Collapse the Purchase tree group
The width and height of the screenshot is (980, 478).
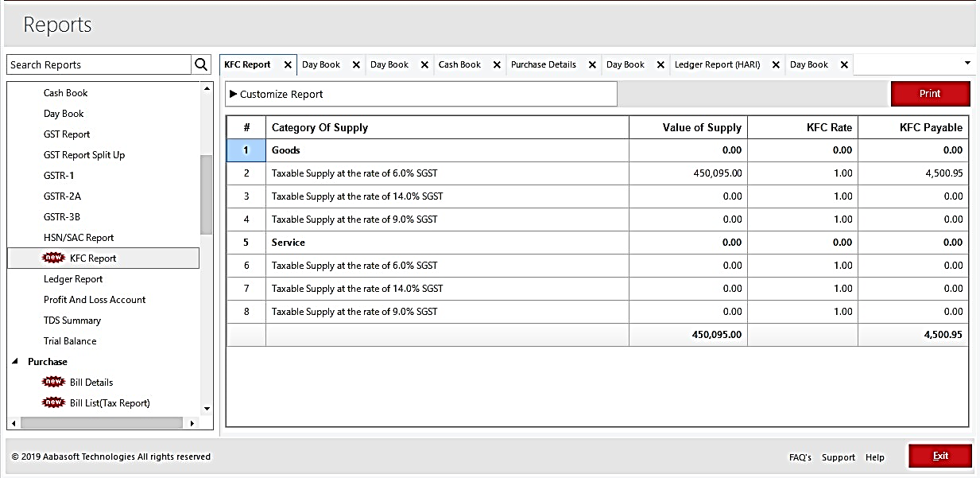coord(16,362)
